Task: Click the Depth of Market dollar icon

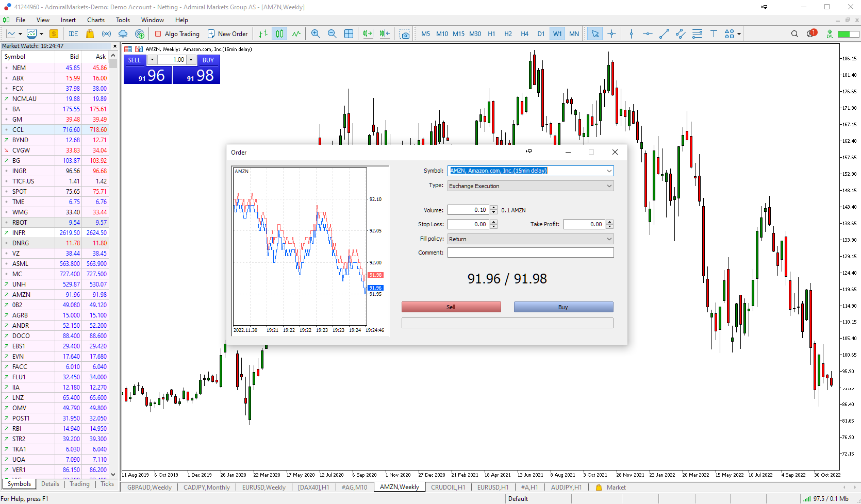Action: 54,34
